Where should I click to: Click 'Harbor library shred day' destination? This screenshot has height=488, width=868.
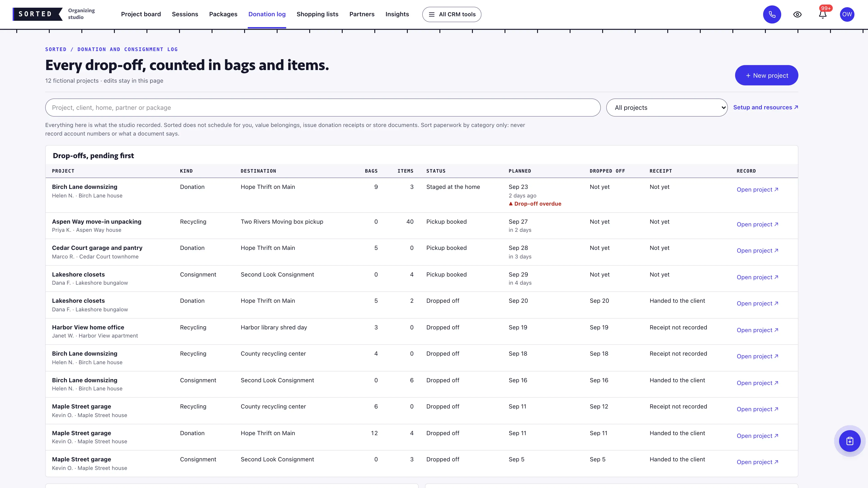[x=274, y=327]
